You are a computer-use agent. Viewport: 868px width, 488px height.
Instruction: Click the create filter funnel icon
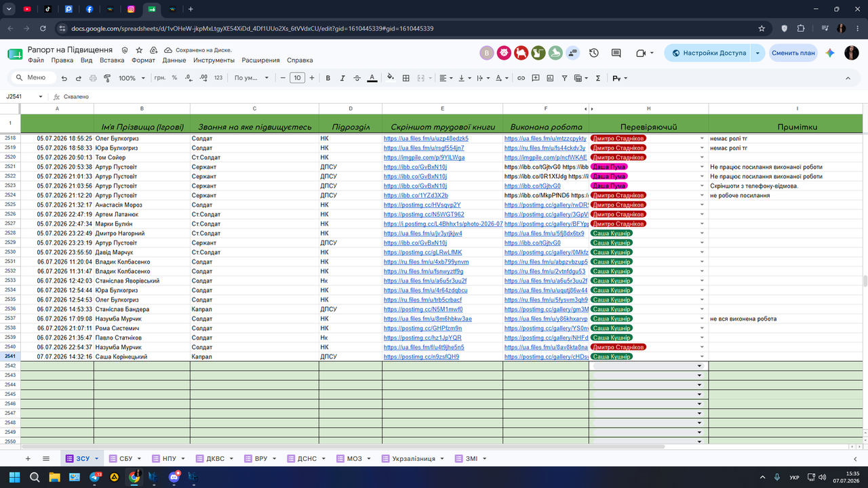pos(564,78)
